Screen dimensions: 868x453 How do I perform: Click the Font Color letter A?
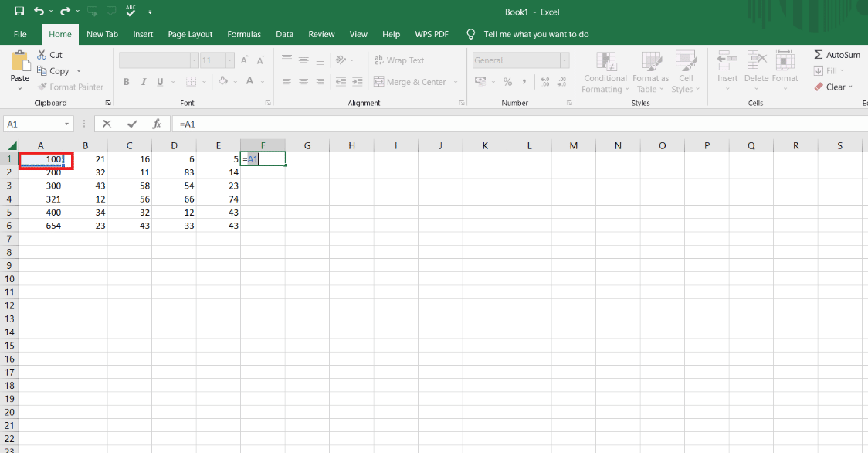tap(249, 81)
